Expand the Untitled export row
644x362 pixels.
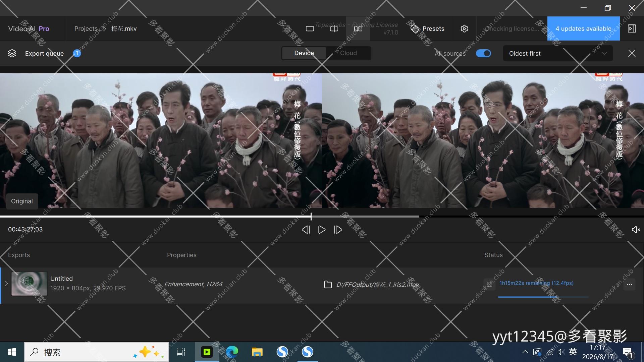point(6,284)
